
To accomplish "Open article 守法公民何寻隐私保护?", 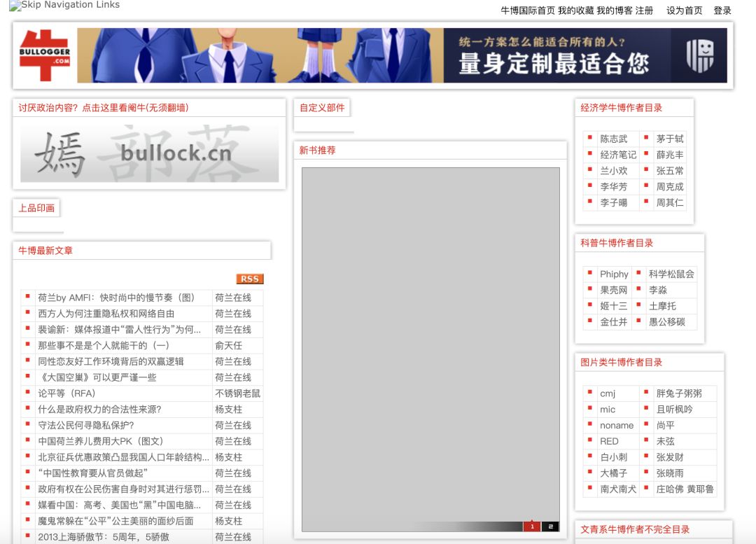I will pos(86,425).
